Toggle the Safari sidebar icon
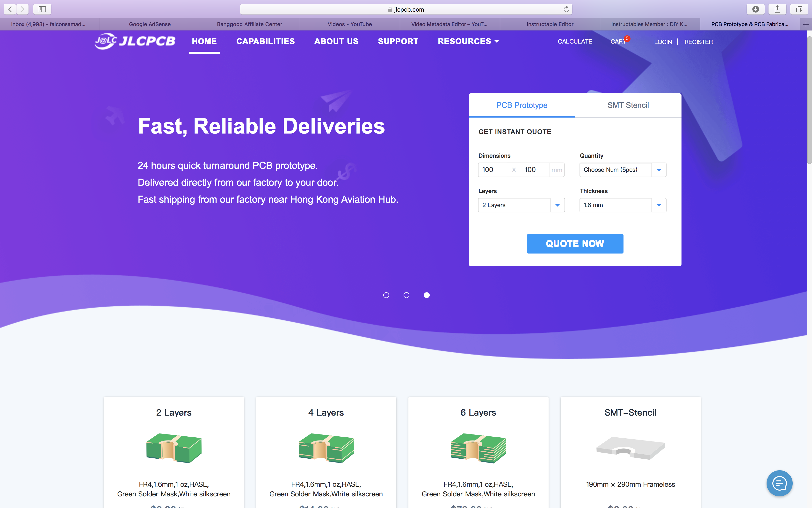 tap(42, 9)
